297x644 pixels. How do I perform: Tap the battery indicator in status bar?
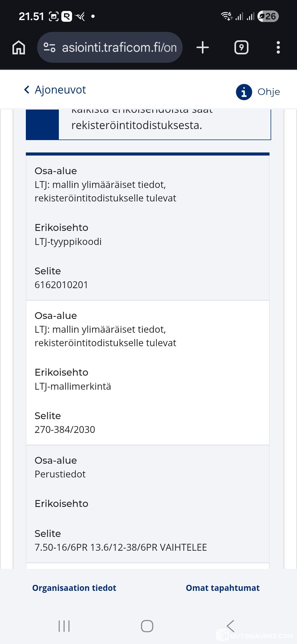point(268,17)
